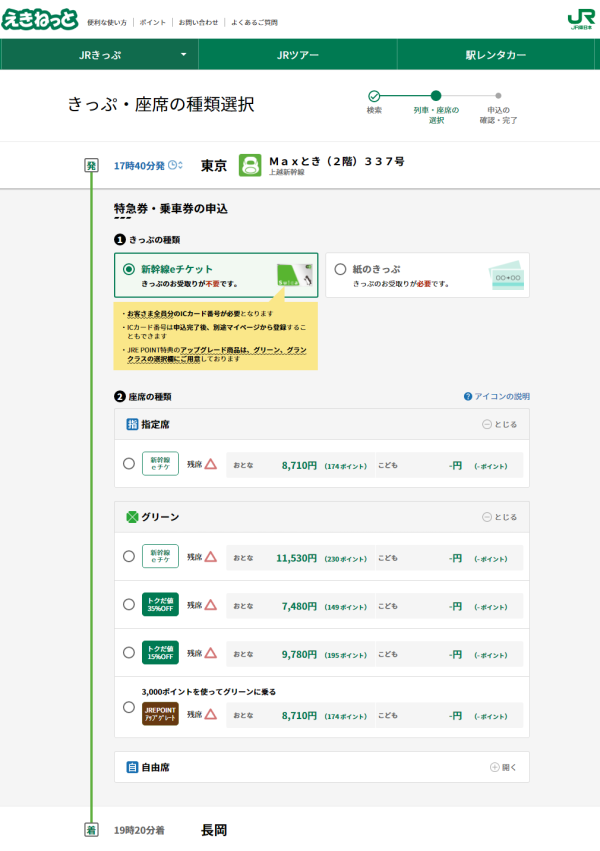
Task: Click the 3,000ポイントを使ってグリーンに乗る text
Action: [209, 692]
